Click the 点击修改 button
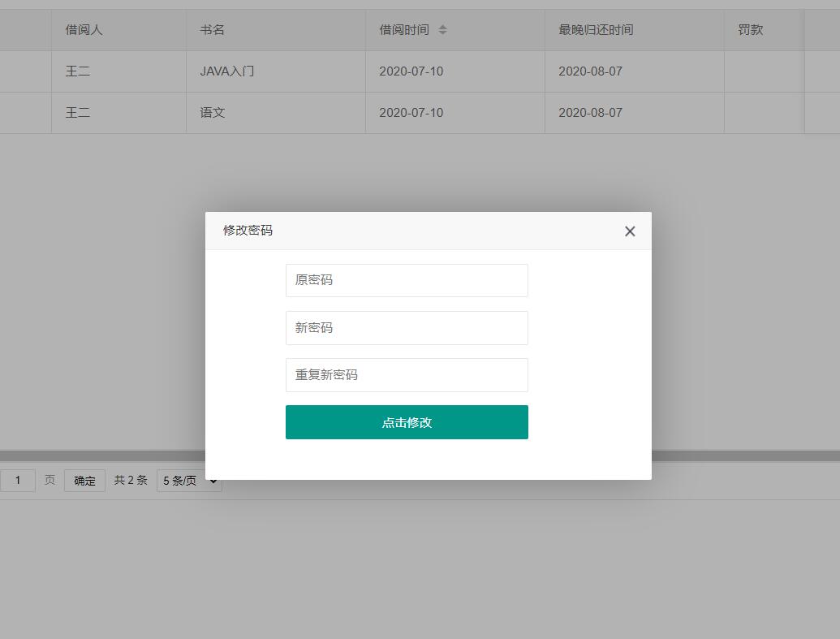 pyautogui.click(x=406, y=422)
